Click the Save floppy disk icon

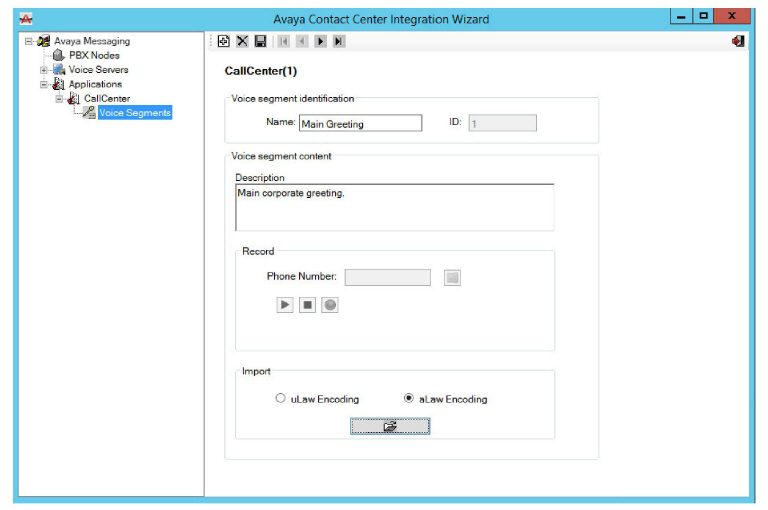(x=261, y=41)
